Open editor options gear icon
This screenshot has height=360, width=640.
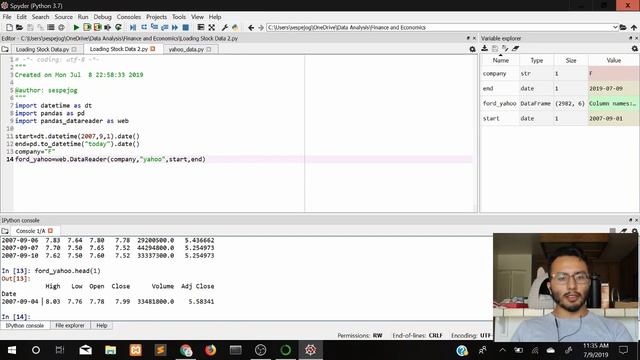coord(472,49)
